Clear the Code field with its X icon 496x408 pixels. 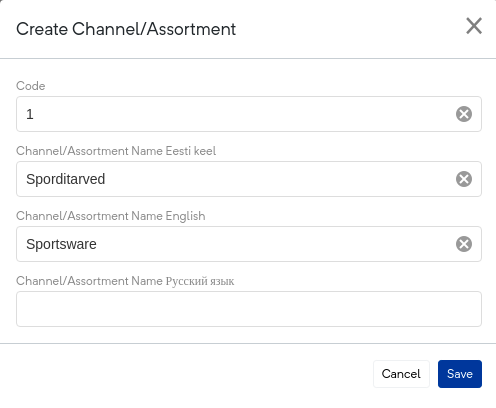[464, 114]
